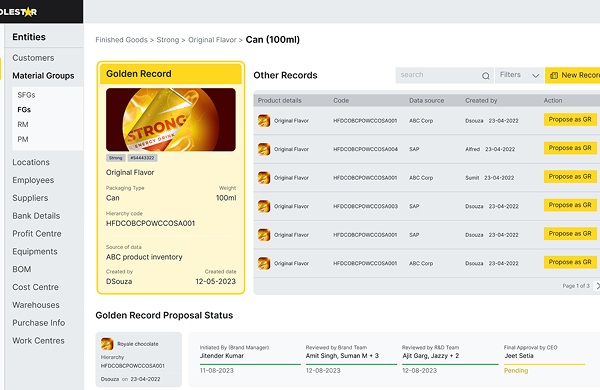
Task: Click the Pending status label
Action: click(x=516, y=371)
